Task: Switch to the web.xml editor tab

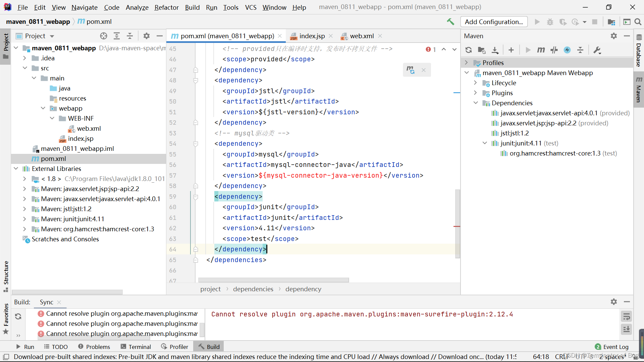Action: point(362,36)
